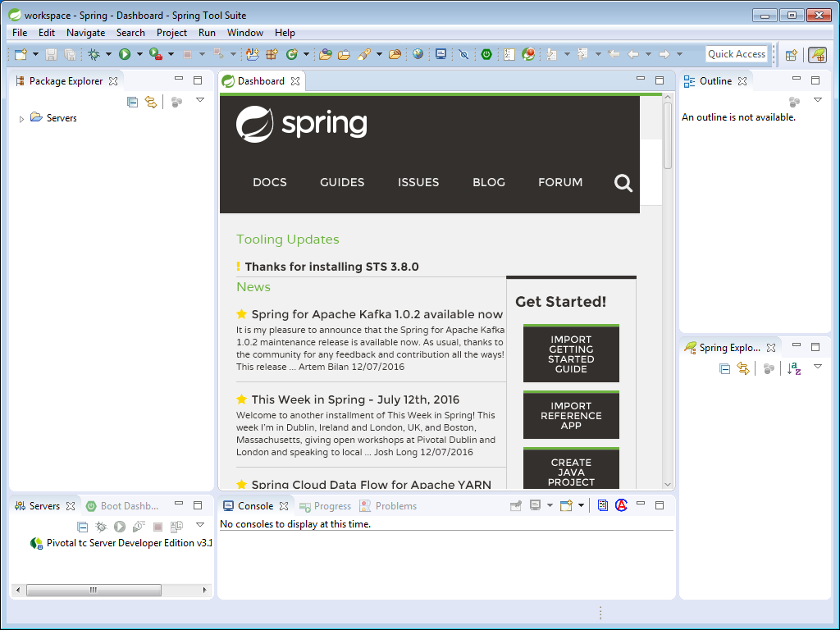Click the Run with external tools icon
Image resolution: width=840 pixels, height=630 pixels.
click(156, 54)
